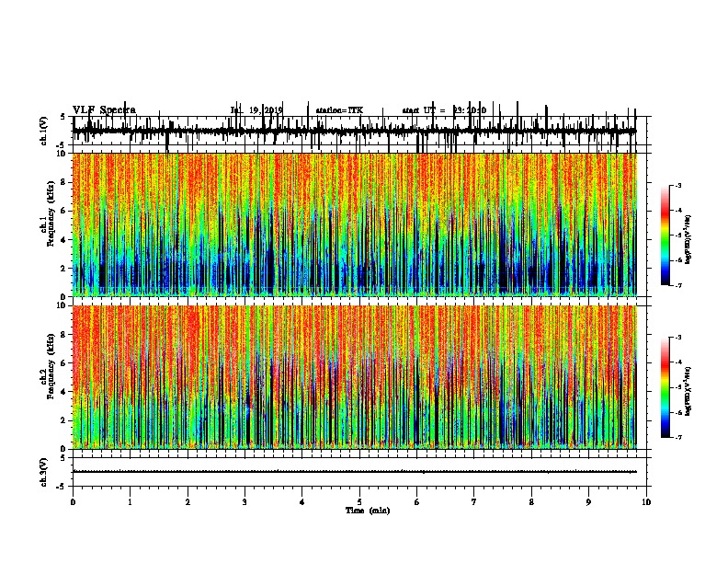Click the "4" tick on the time axis

pos(302,502)
